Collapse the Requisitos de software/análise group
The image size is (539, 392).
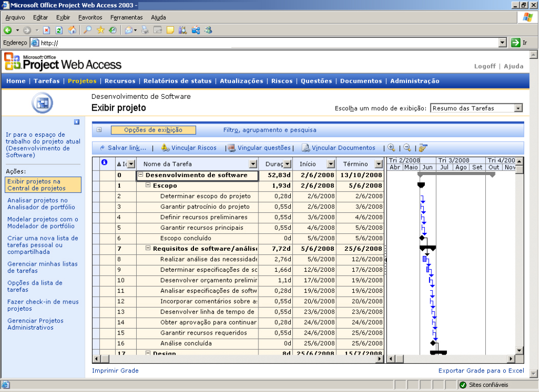coord(148,248)
